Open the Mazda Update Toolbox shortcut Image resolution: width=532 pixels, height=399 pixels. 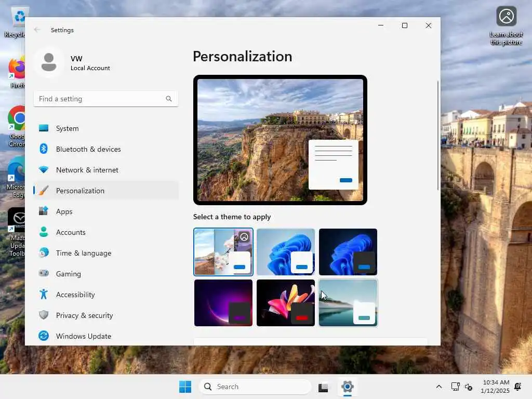point(16,232)
